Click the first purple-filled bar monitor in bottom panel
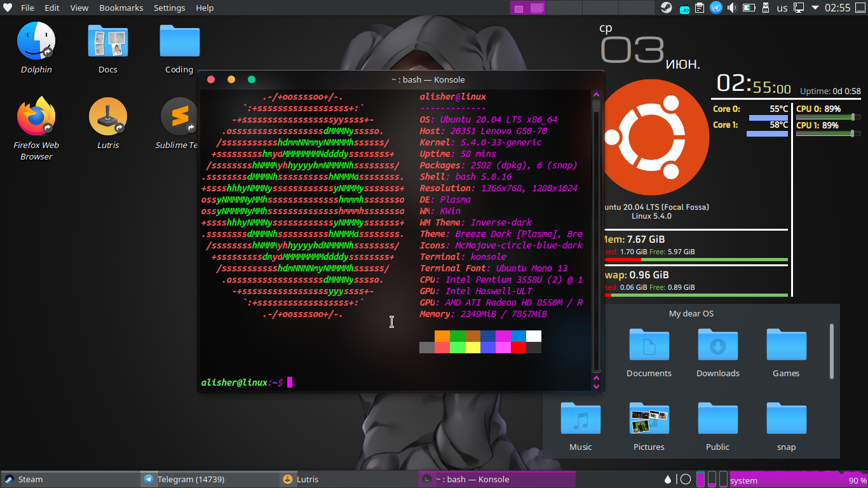The image size is (868, 488). click(x=700, y=479)
